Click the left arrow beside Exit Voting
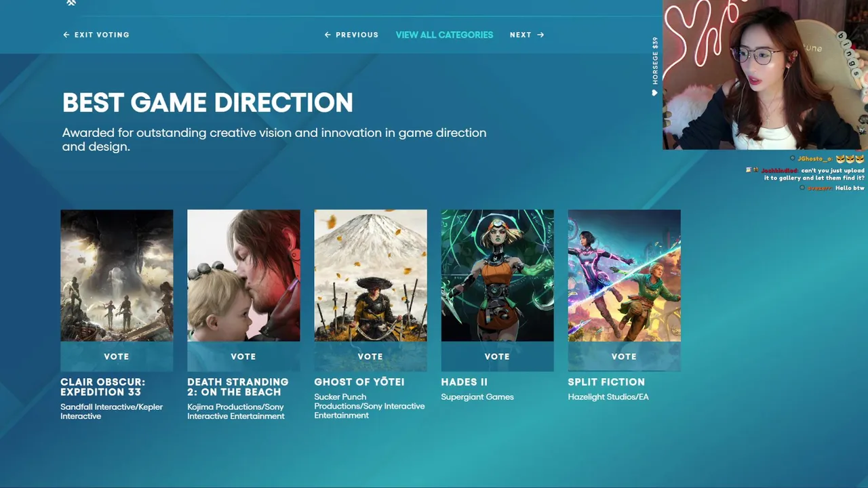Image resolution: width=868 pixels, height=488 pixels. 66,35
